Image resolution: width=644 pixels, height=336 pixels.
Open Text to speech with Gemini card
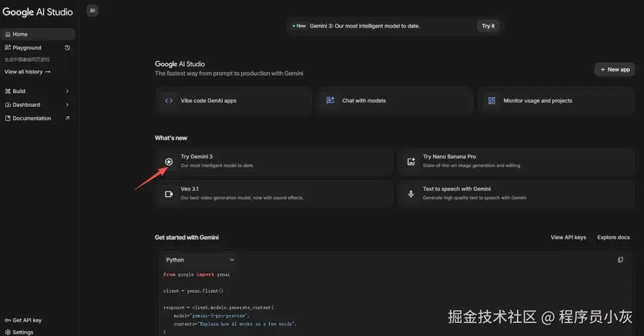click(516, 194)
